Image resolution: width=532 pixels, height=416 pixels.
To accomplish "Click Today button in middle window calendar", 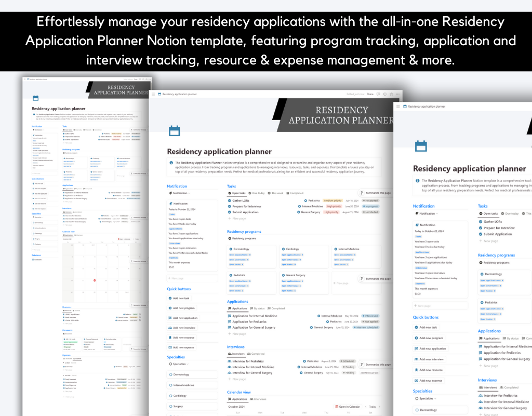I will (x=373, y=407).
